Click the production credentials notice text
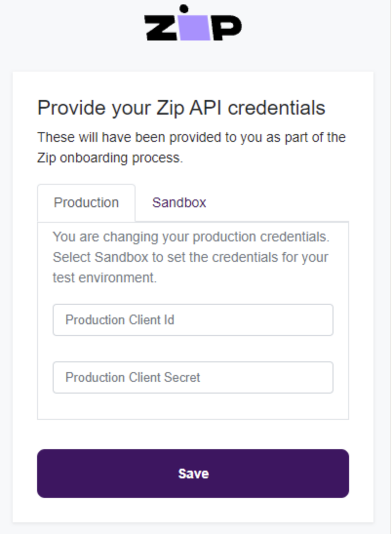This screenshot has width=392, height=534. point(191,257)
